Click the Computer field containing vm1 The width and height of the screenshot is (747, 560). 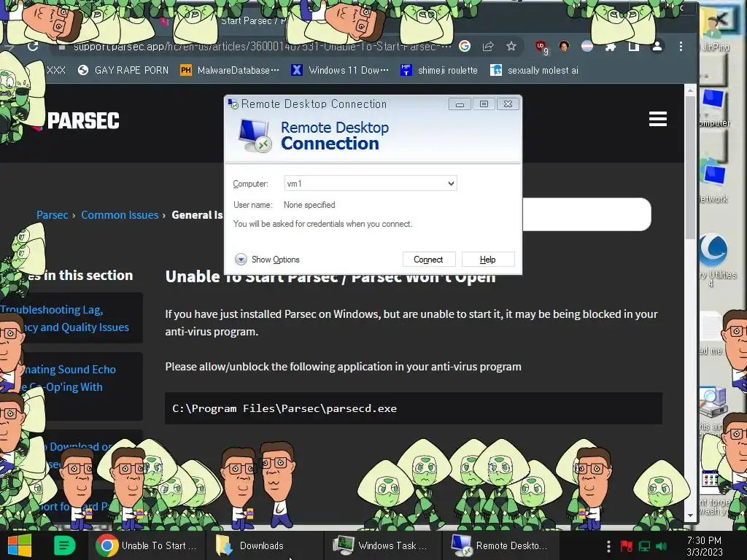371,183
